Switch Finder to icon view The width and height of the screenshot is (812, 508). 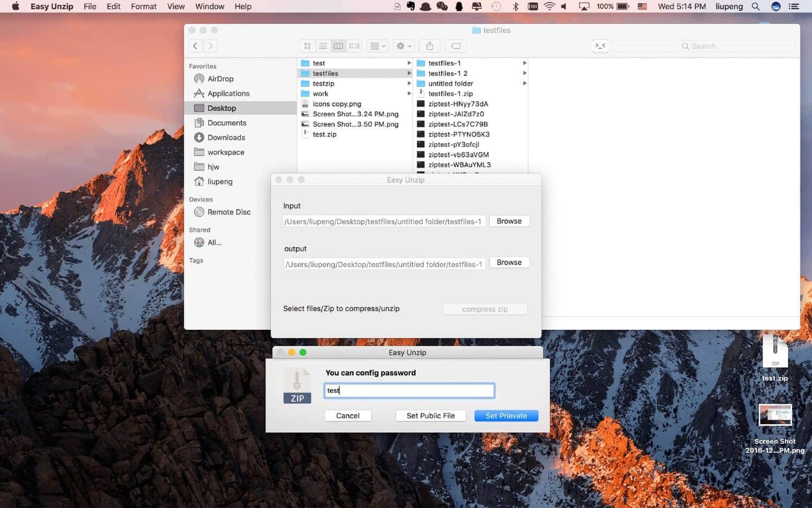coord(307,46)
